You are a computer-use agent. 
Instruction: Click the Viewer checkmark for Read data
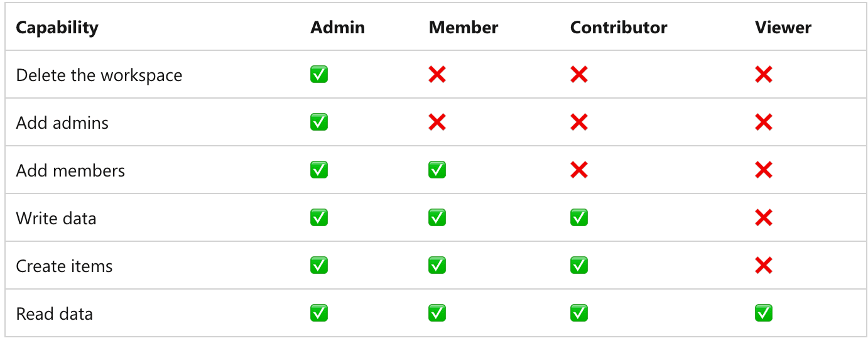tap(764, 313)
